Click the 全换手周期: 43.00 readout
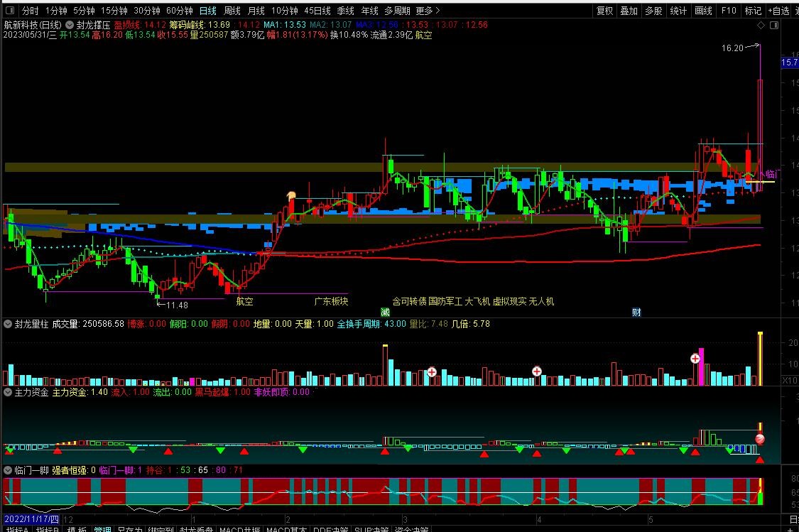This screenshot has width=799, height=532. pyautogui.click(x=371, y=324)
